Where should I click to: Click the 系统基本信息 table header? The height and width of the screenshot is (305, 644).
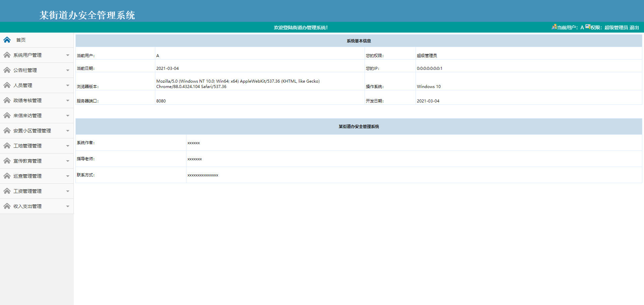[x=359, y=41]
